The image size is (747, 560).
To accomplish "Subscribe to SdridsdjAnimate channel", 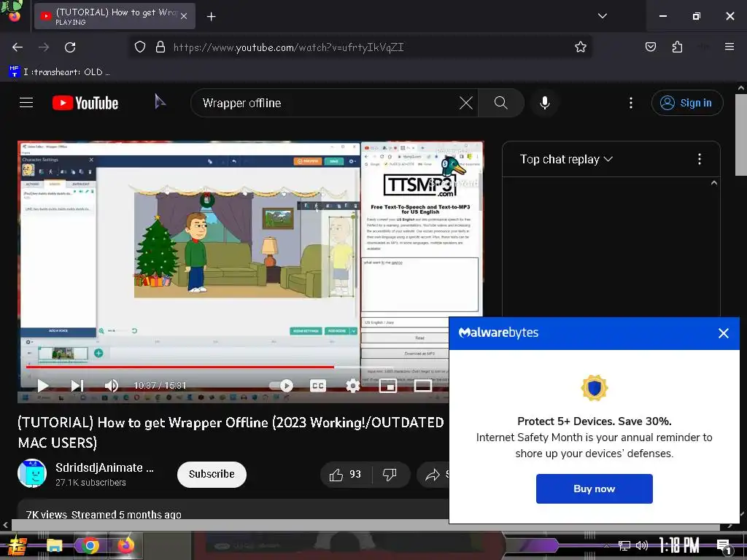I will 212,474.
